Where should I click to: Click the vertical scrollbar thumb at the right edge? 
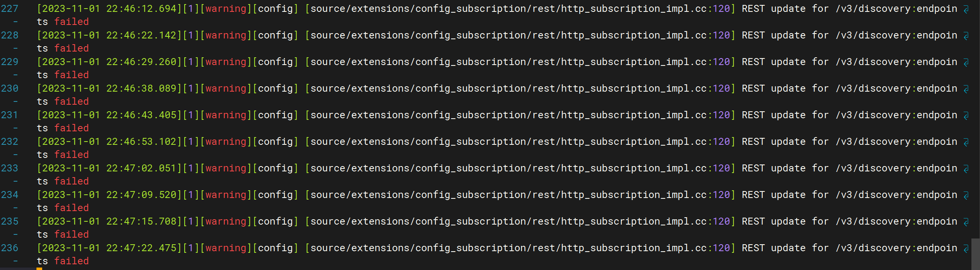(x=975, y=254)
